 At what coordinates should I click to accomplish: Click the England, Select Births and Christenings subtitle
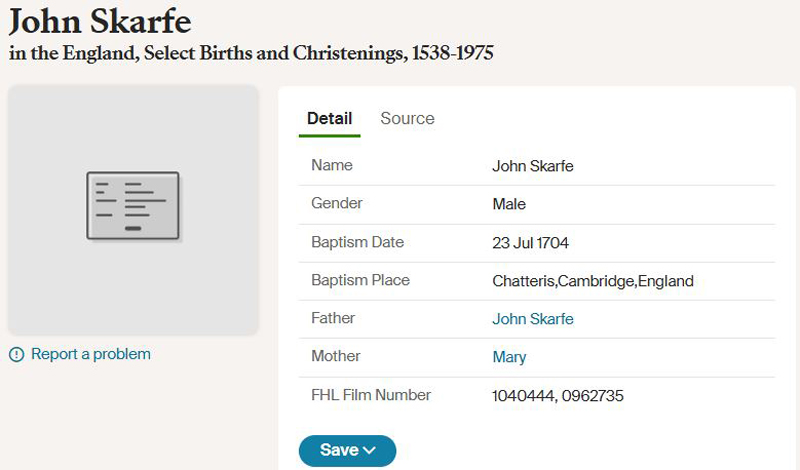251,53
